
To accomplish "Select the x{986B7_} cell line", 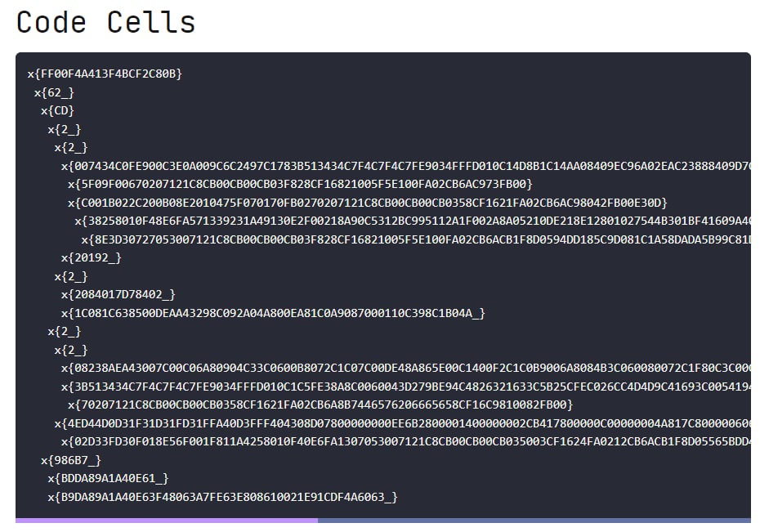I will (x=71, y=460).
